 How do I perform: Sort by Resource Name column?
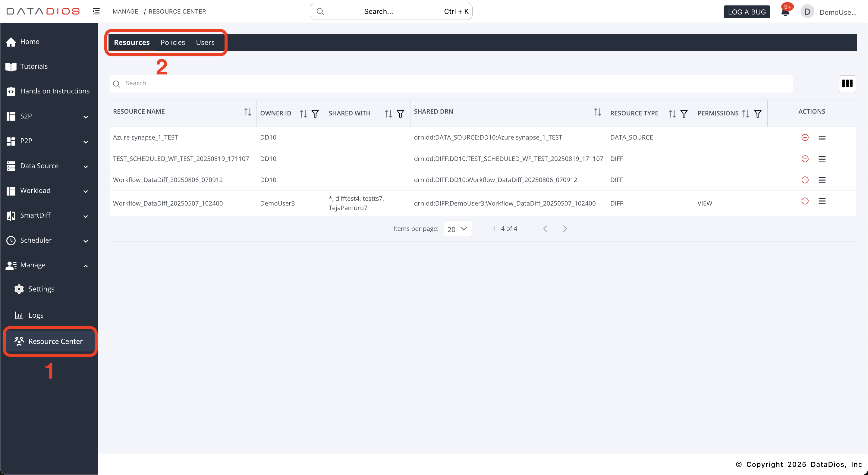(248, 112)
